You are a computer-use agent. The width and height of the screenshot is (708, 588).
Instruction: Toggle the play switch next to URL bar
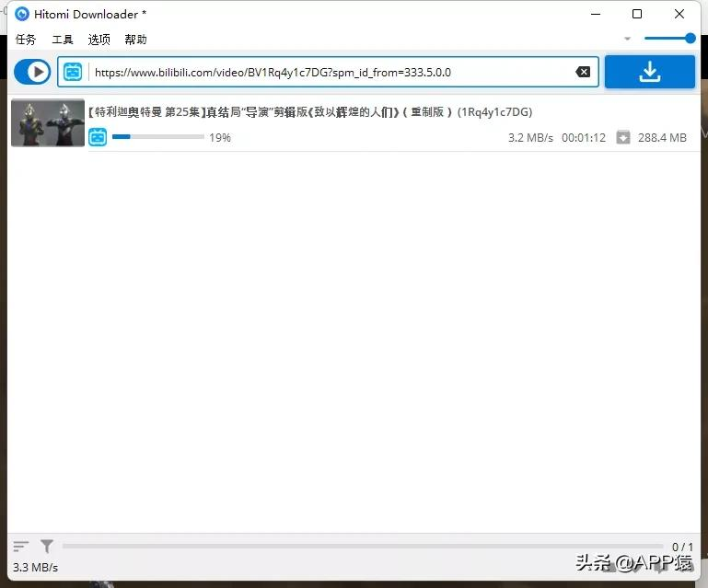click(x=32, y=72)
